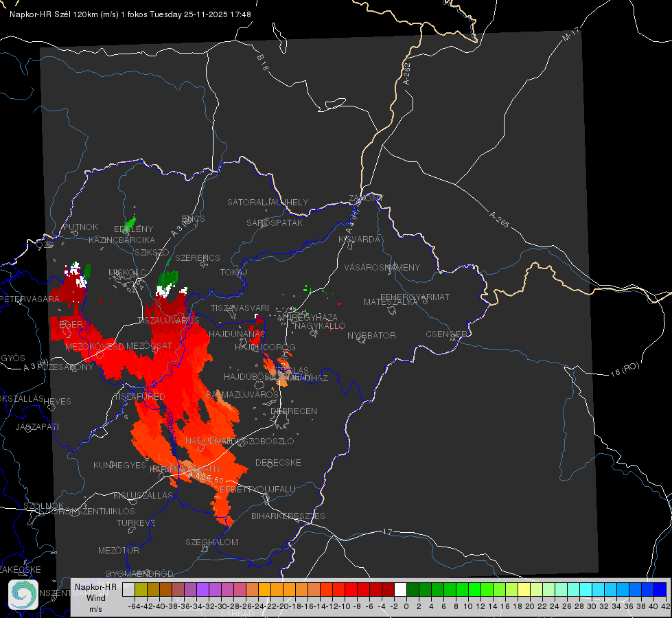Click the SZIKSZÓ label
The width and height of the screenshot is (672, 618).
point(152,252)
